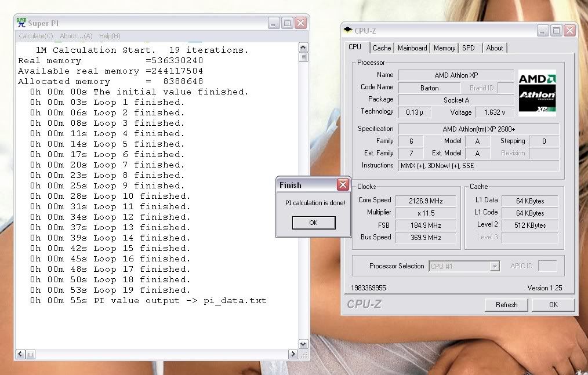Close the Finish dialog with X
This screenshot has height=375, width=588.
pyautogui.click(x=343, y=184)
